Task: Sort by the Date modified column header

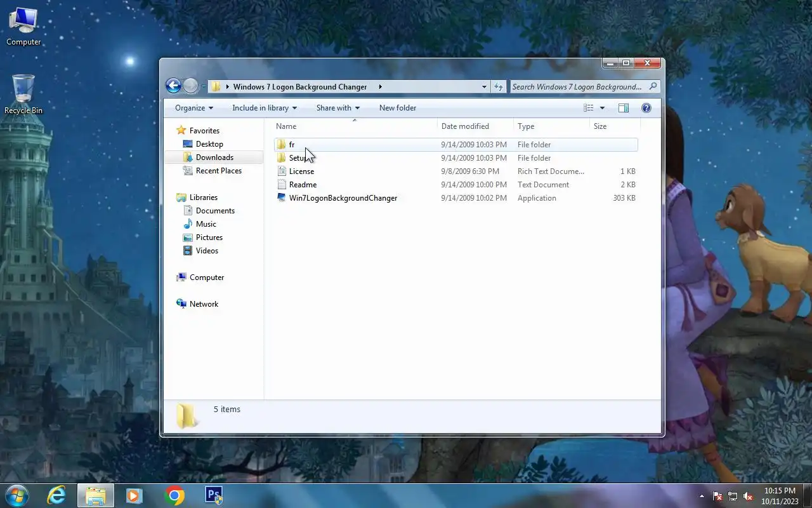Action: [475, 126]
